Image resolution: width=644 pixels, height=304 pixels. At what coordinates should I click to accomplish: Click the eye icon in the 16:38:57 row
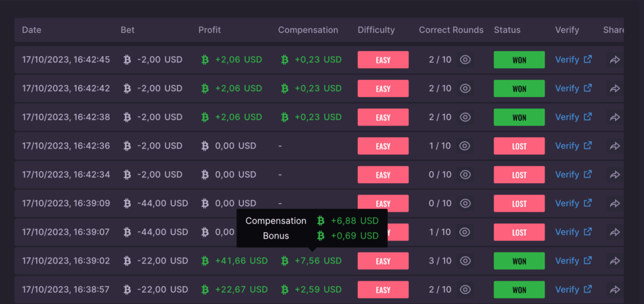click(x=465, y=290)
